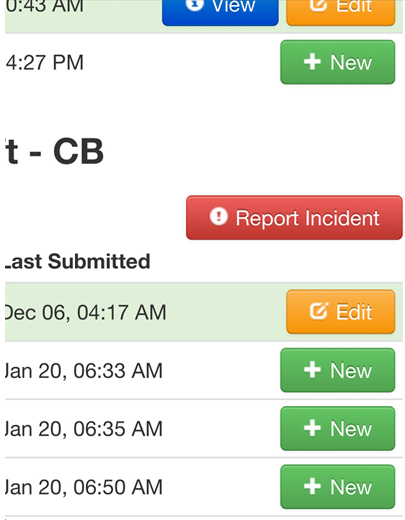Viewport: 405px width, 520px height.
Task: Click New button for 06:33 AM row
Action: tap(338, 370)
